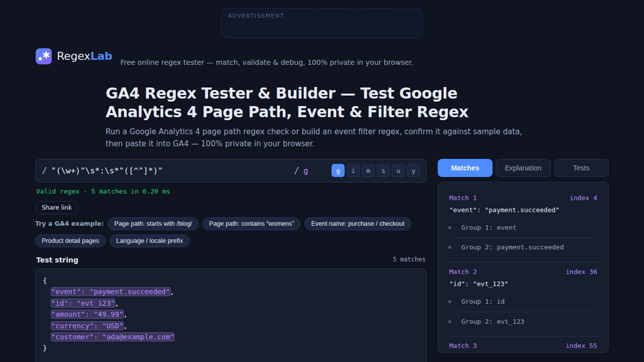Load 'Event name: purchase / checkout' example

tap(358, 224)
